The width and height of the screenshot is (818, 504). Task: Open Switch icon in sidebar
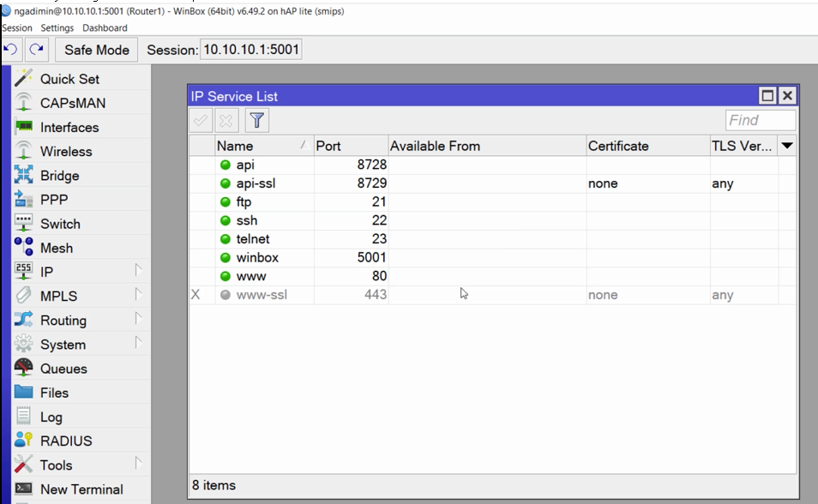23,224
